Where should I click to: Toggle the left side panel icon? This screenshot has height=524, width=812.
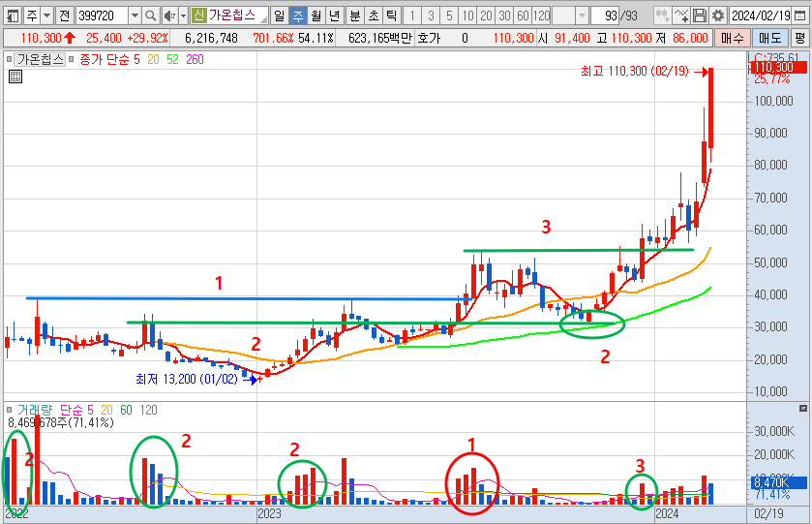pyautogui.click(x=13, y=16)
